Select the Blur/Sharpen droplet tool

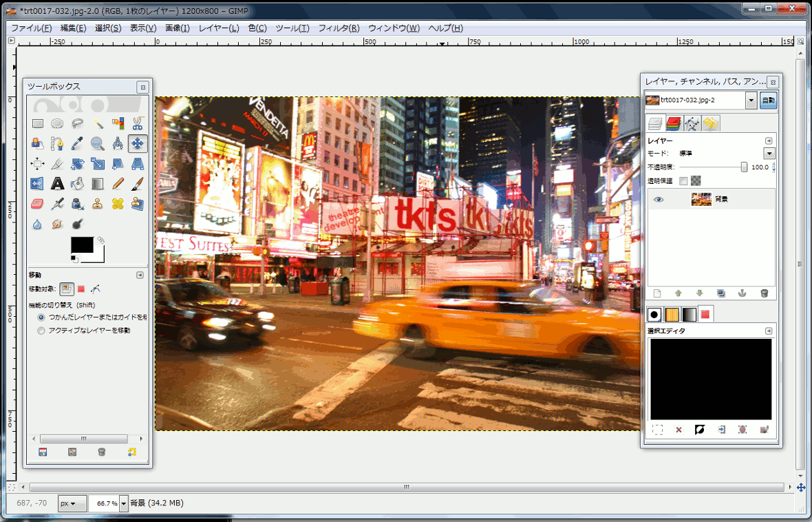[37, 224]
